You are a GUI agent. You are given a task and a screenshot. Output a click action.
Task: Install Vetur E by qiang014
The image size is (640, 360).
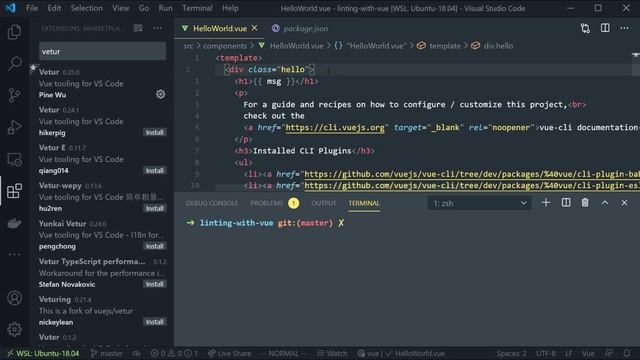pyautogui.click(x=155, y=170)
